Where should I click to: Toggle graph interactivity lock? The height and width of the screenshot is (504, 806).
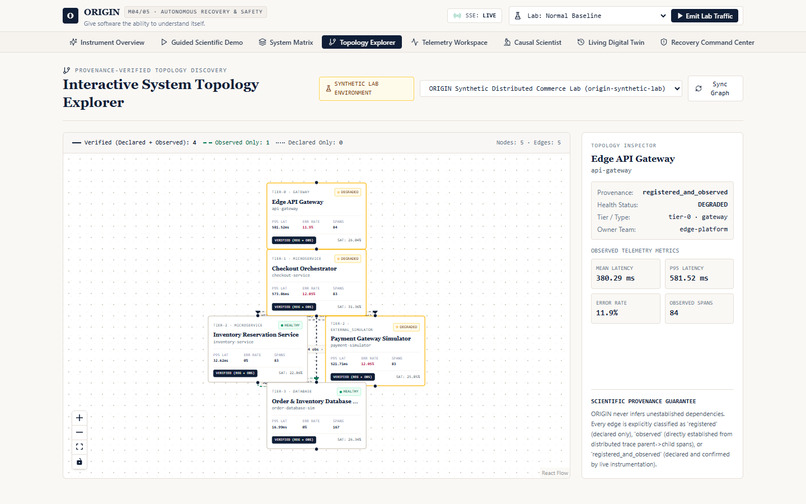(x=79, y=462)
